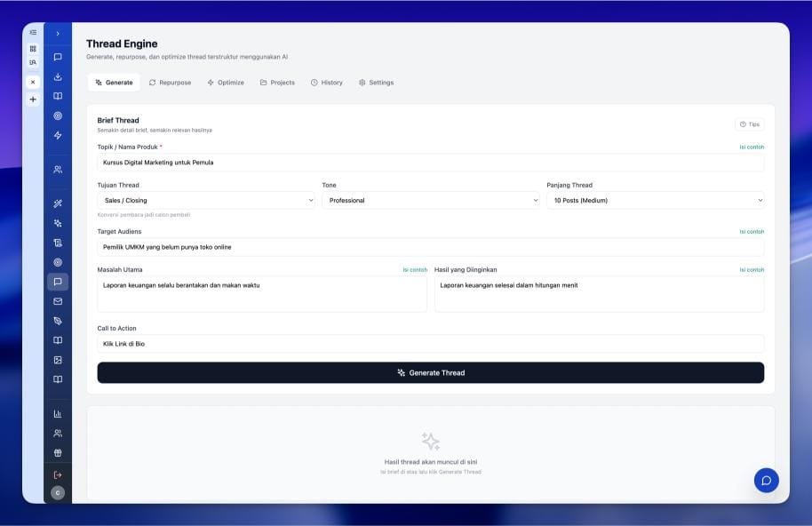
Task: Expand the sidebar with the chevron arrow
Action: point(58,34)
